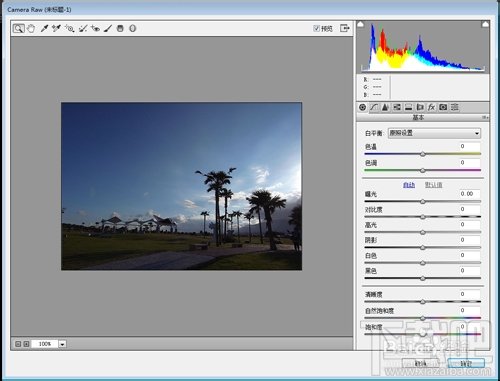Click the 色调 tint slider handle
The image size is (500, 381).
coord(423,170)
